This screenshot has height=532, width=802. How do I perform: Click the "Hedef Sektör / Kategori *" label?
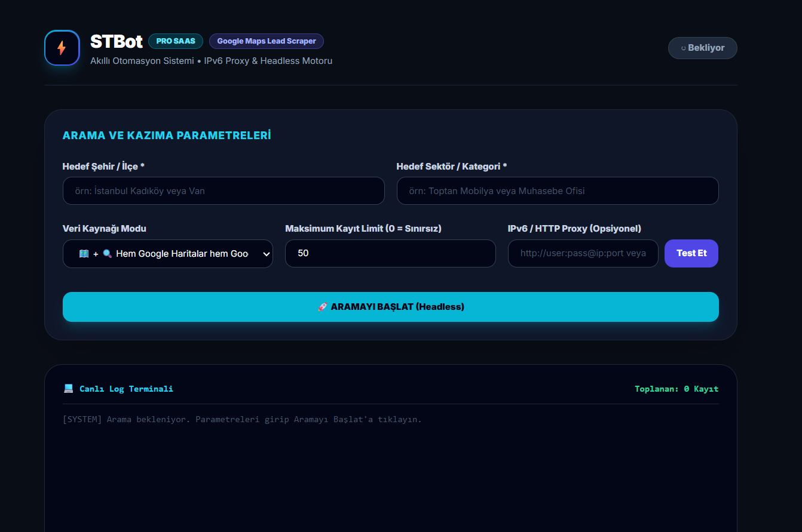(x=452, y=167)
